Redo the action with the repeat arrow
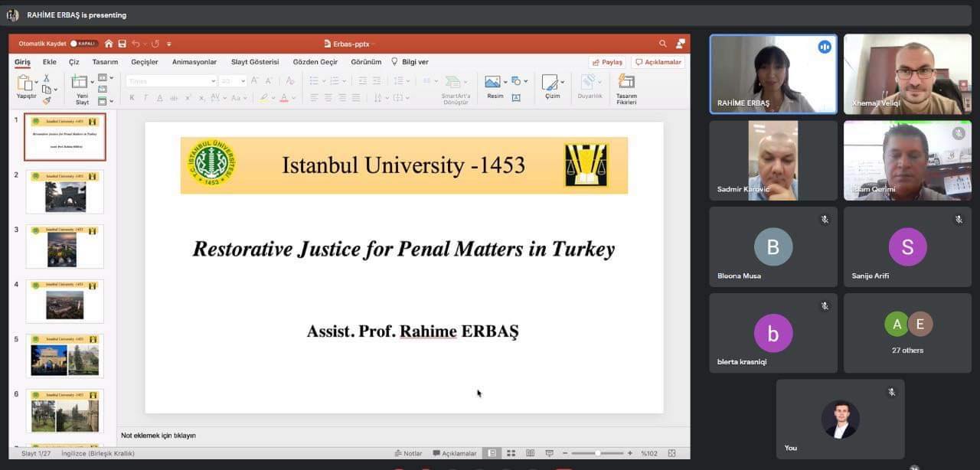The width and height of the screenshot is (980, 470). point(155,44)
